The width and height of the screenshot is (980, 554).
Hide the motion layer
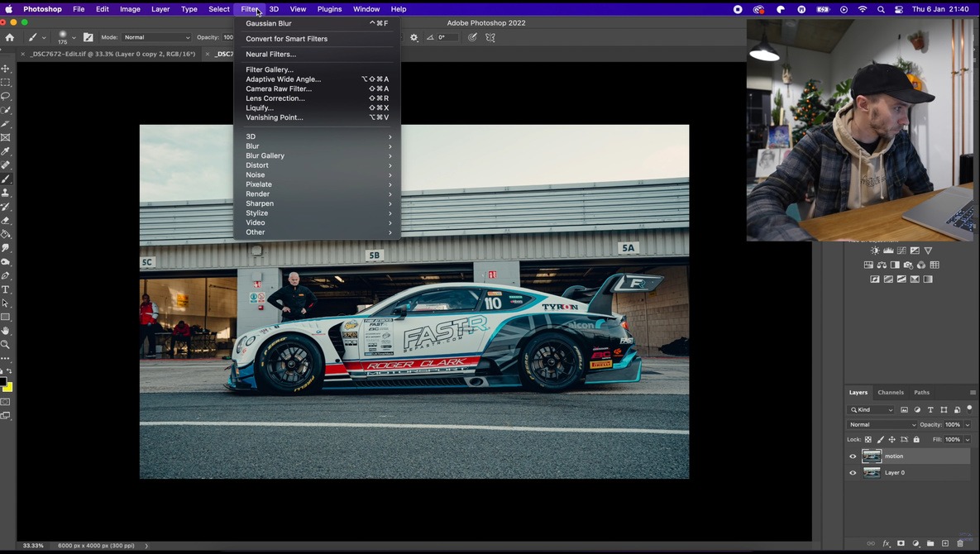[x=853, y=456]
